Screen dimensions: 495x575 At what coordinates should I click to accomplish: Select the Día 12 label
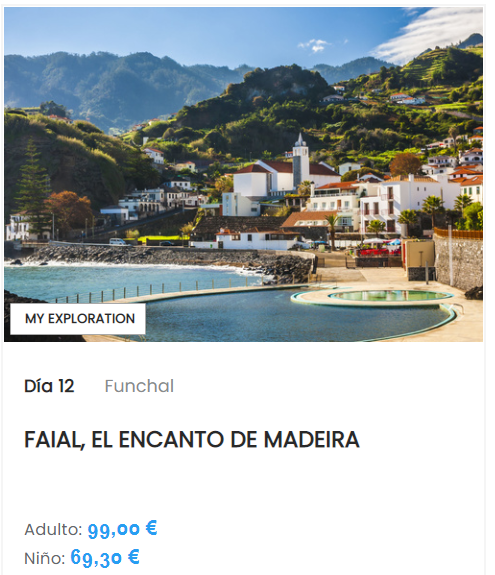pyautogui.click(x=49, y=386)
